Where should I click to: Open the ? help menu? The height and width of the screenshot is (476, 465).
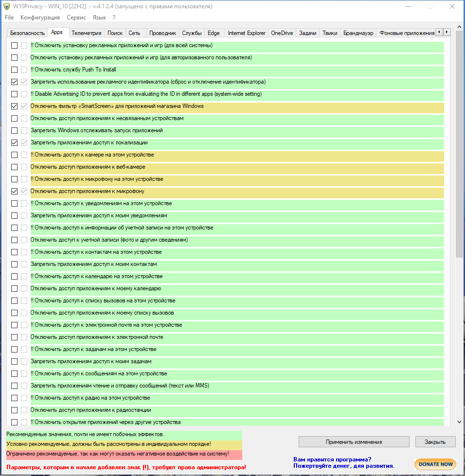point(114,18)
